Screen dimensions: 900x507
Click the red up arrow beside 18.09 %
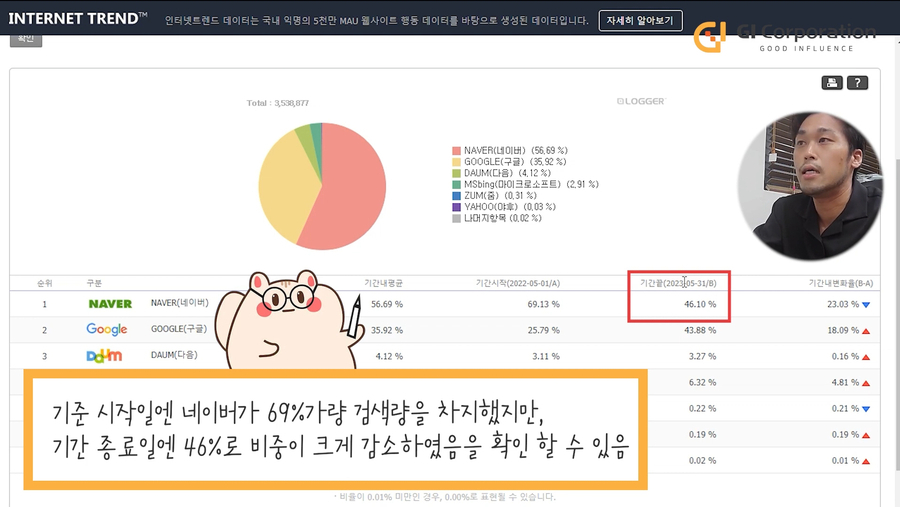tap(866, 331)
